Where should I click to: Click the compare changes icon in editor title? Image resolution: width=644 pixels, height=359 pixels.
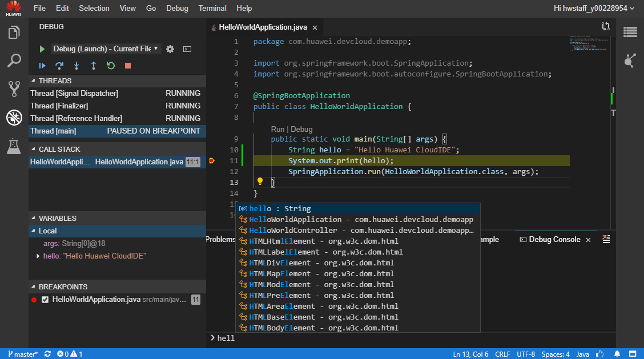point(606,27)
